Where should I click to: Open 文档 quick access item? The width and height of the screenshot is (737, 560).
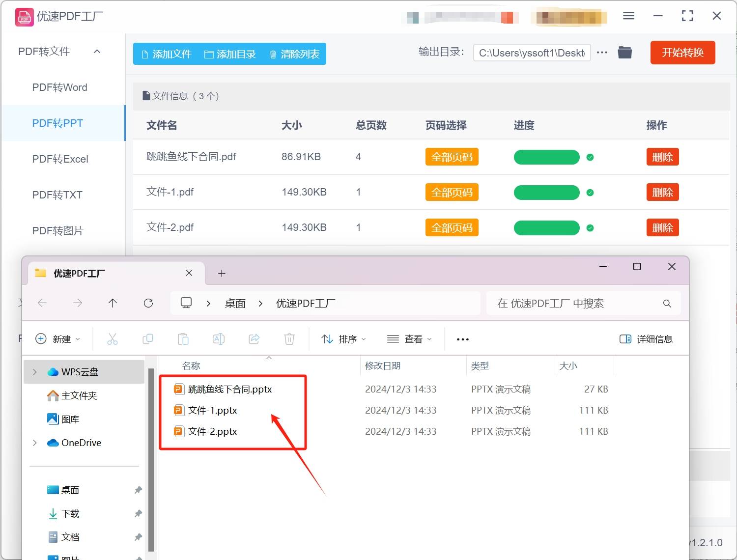(63, 537)
